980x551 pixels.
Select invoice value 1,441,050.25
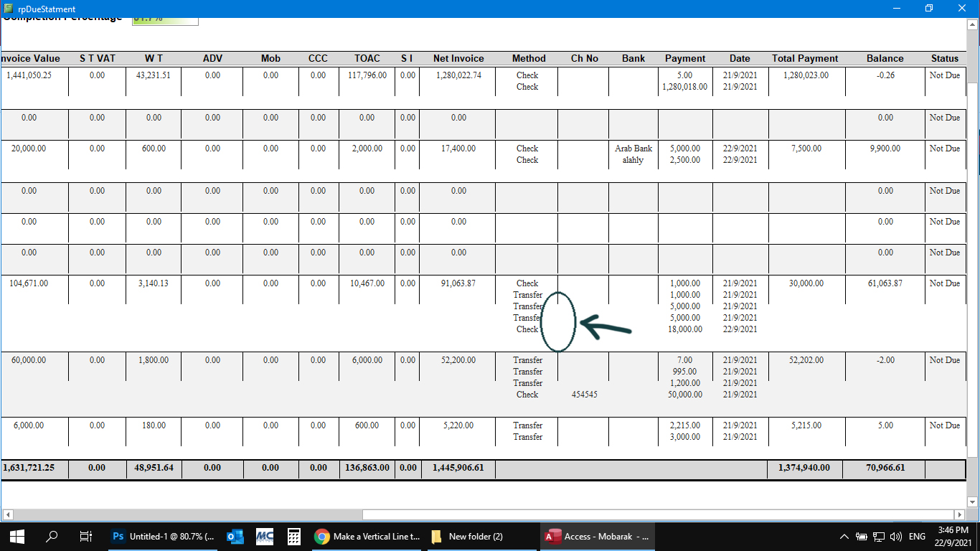(x=29, y=75)
